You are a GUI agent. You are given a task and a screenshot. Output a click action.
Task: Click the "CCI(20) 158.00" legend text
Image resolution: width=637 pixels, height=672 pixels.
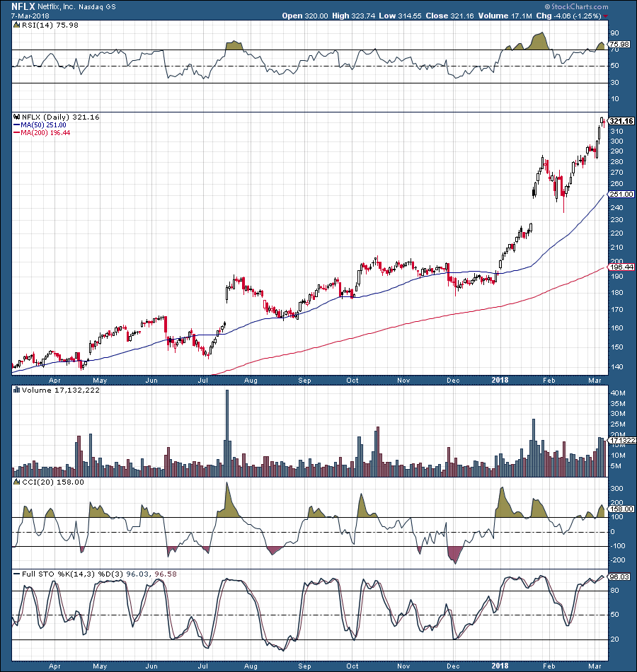pyautogui.click(x=53, y=482)
